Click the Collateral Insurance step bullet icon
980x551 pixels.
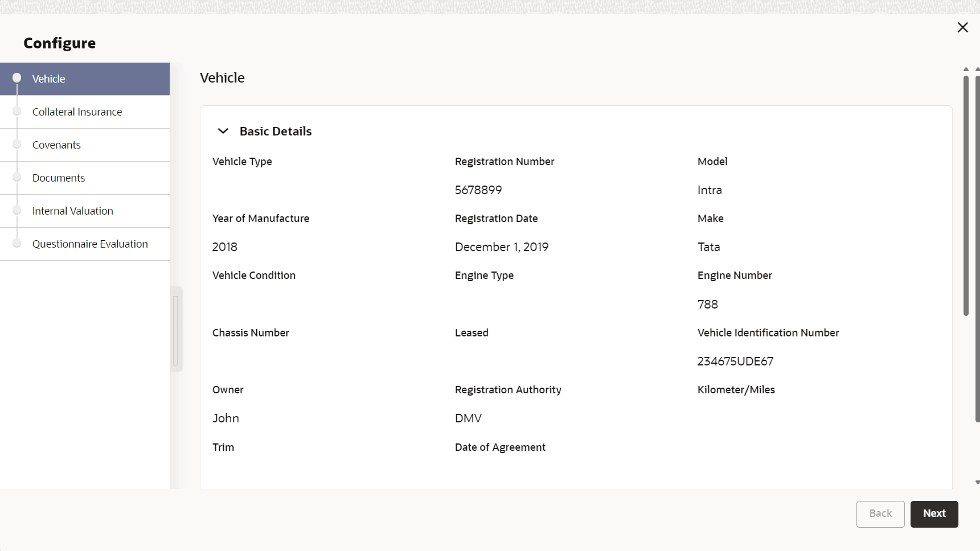[x=17, y=111]
